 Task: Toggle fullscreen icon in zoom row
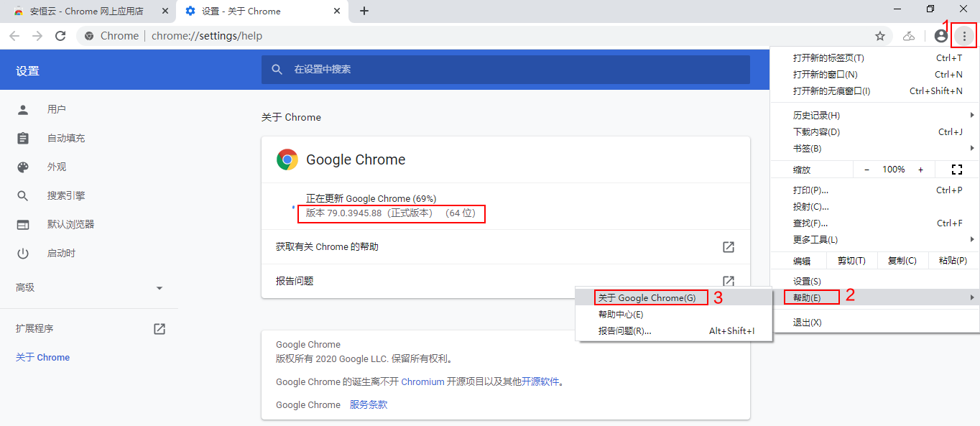(956, 170)
